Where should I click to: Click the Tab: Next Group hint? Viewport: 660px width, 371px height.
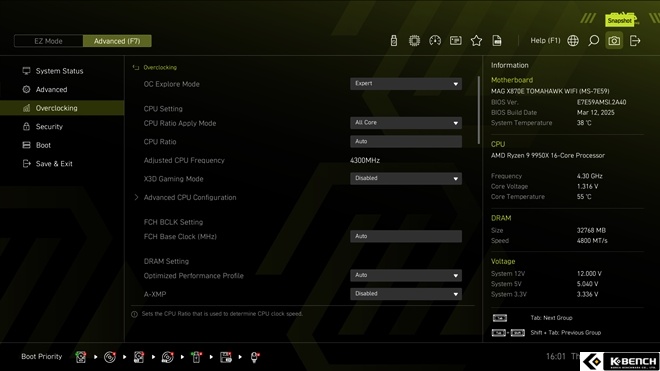[x=551, y=318]
